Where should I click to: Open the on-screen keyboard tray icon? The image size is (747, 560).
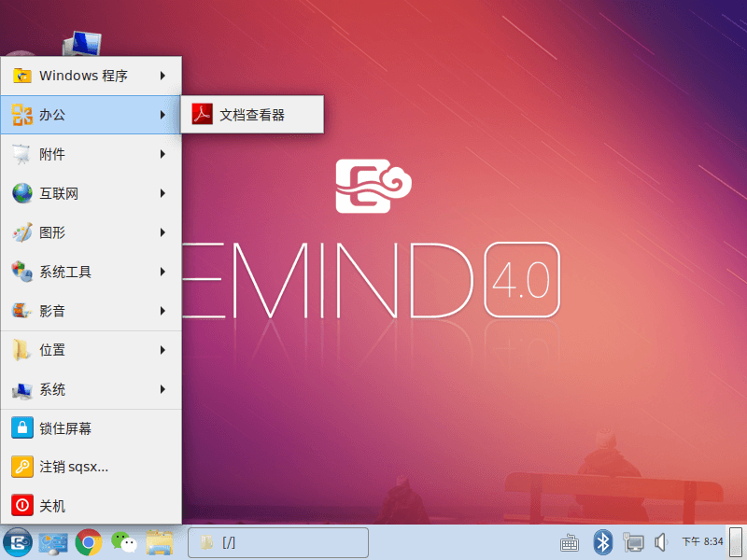pyautogui.click(x=570, y=542)
